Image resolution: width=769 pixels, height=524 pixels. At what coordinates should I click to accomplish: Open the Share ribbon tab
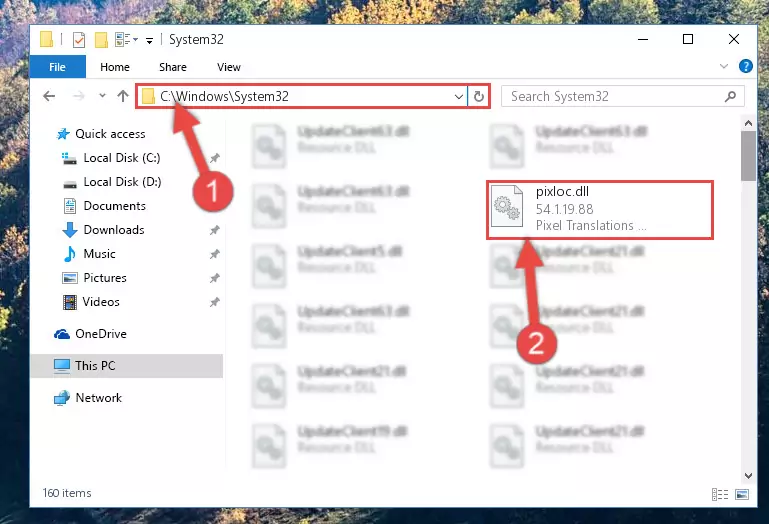click(173, 67)
